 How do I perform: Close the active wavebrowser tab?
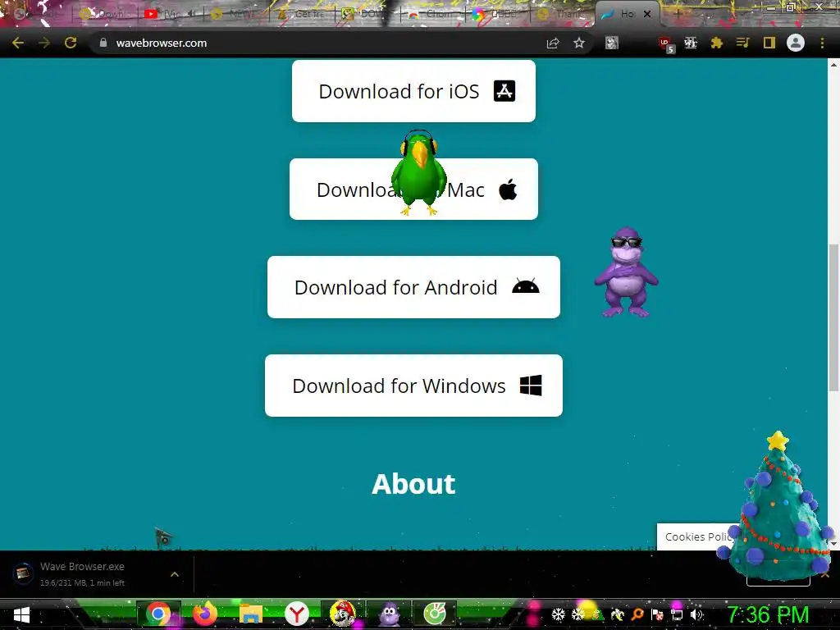647,14
